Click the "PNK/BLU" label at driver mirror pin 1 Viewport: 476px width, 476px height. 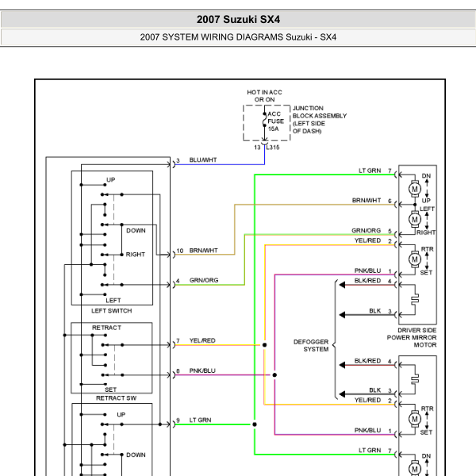[x=367, y=271]
